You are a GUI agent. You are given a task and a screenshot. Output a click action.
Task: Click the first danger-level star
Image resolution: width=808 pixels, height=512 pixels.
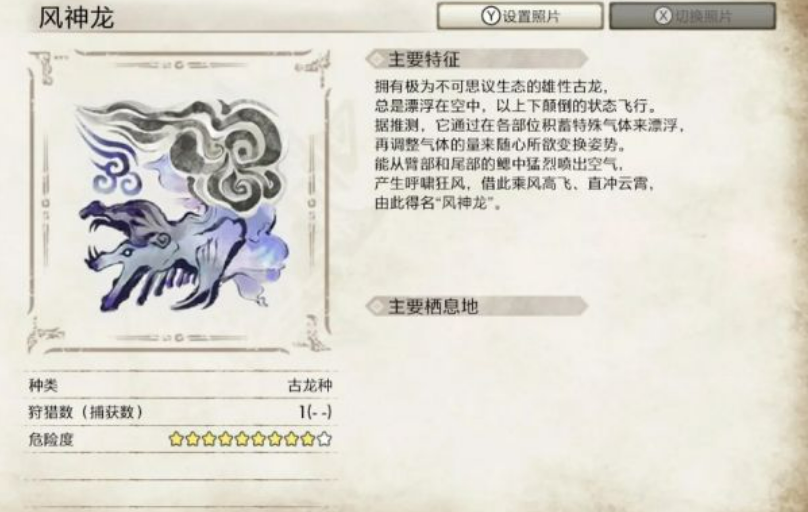176,439
